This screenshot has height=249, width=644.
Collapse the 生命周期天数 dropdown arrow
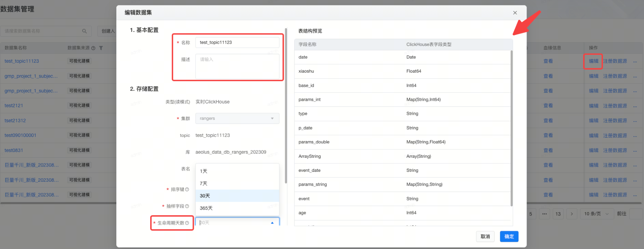click(272, 223)
